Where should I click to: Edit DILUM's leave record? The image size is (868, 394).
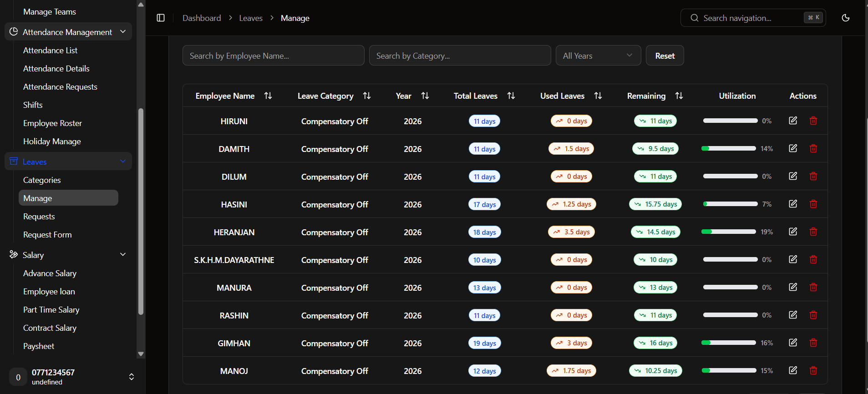(x=793, y=176)
